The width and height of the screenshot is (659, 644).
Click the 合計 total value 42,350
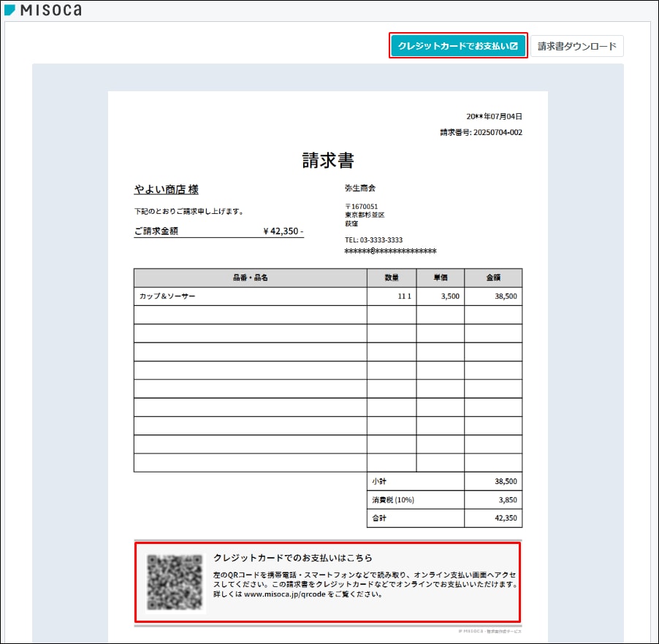coord(505,518)
